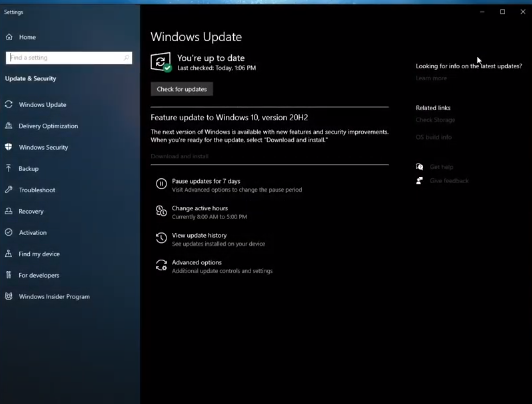
Task: Click the Get help link
Action: pos(441,167)
